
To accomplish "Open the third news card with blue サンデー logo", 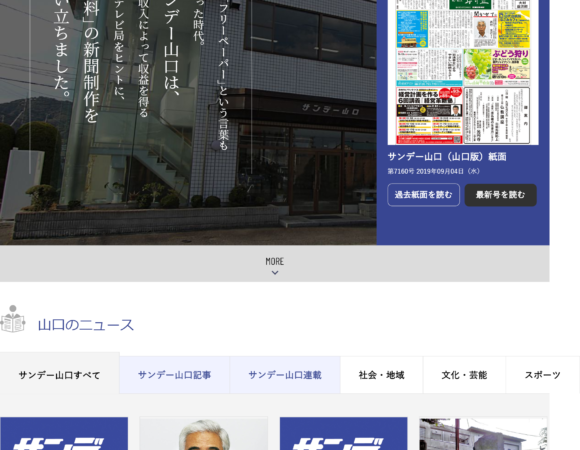I will (x=344, y=434).
